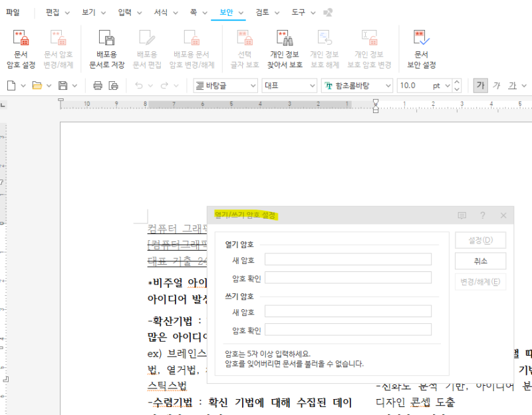Click the dialog comment bubble icon
532x415 pixels.
pos(462,215)
